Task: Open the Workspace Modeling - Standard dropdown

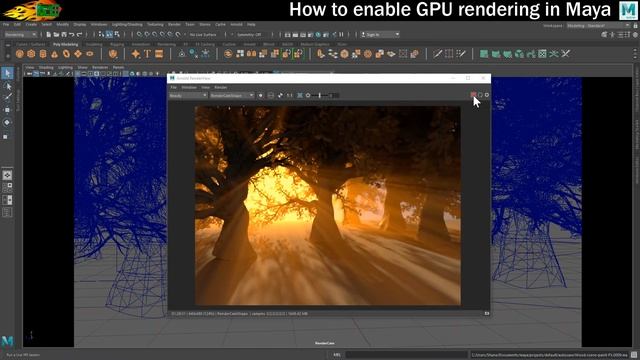Action: (598, 26)
